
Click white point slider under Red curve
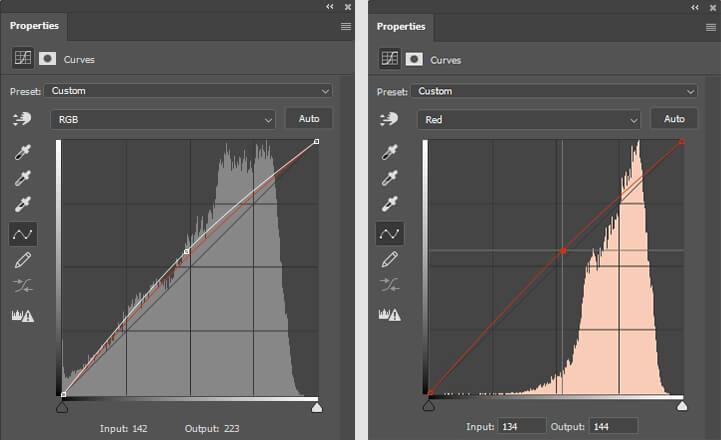pos(682,406)
